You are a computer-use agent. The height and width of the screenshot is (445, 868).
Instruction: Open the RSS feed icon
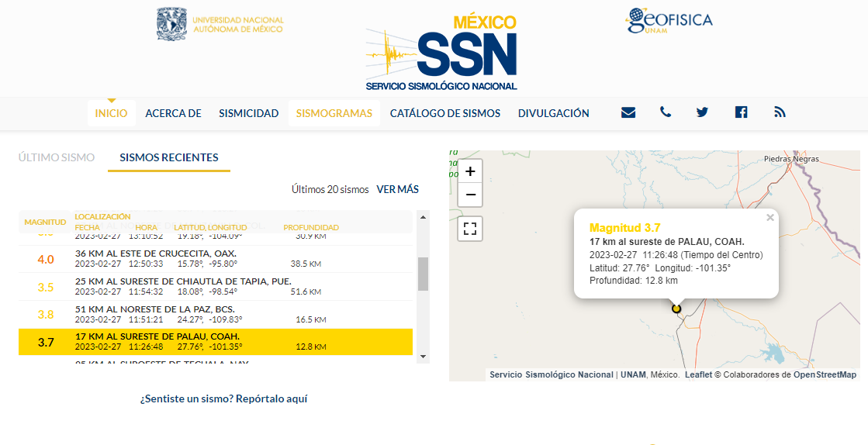point(780,112)
